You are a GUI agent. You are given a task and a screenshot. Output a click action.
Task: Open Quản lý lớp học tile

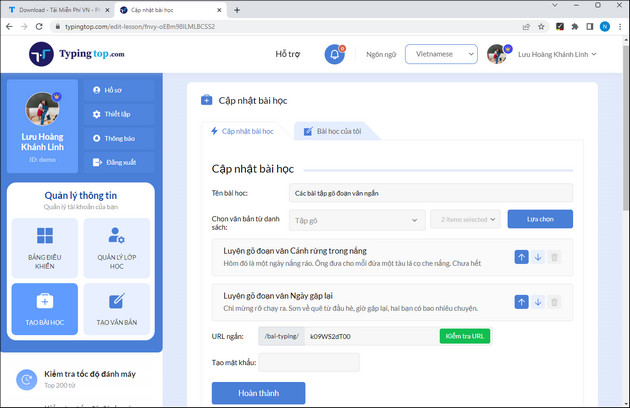pyautogui.click(x=116, y=246)
